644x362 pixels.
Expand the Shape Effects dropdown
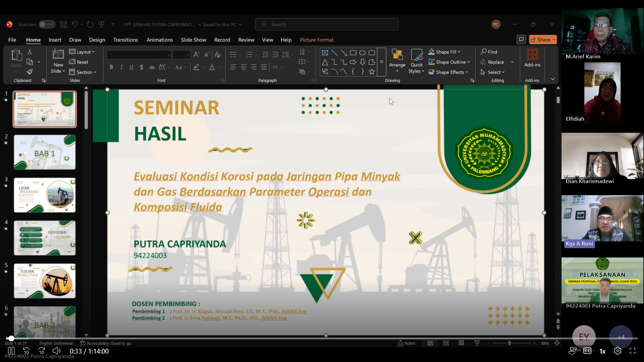pyautogui.click(x=448, y=72)
